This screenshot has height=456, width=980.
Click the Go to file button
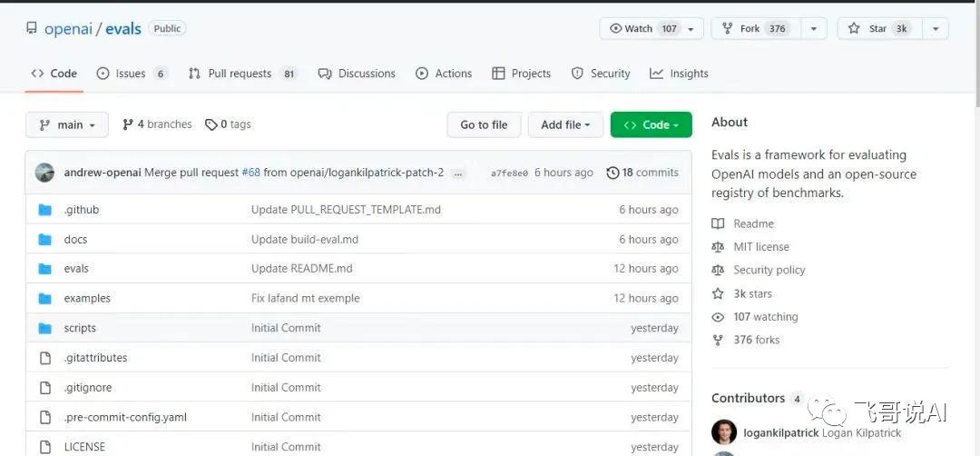tap(484, 124)
